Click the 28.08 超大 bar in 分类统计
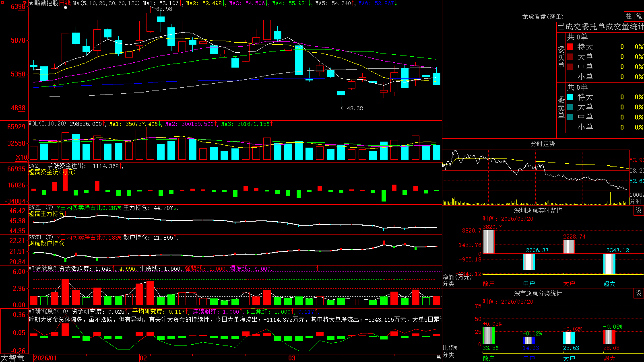This screenshot has height=362, width=644. (x=609, y=337)
